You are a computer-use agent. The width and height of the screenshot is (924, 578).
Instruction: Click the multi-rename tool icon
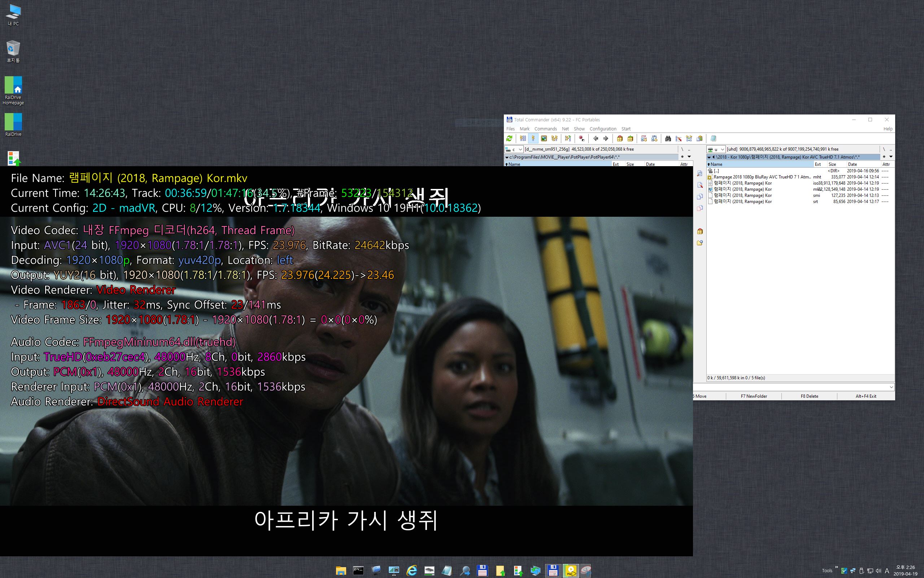pyautogui.click(x=679, y=138)
